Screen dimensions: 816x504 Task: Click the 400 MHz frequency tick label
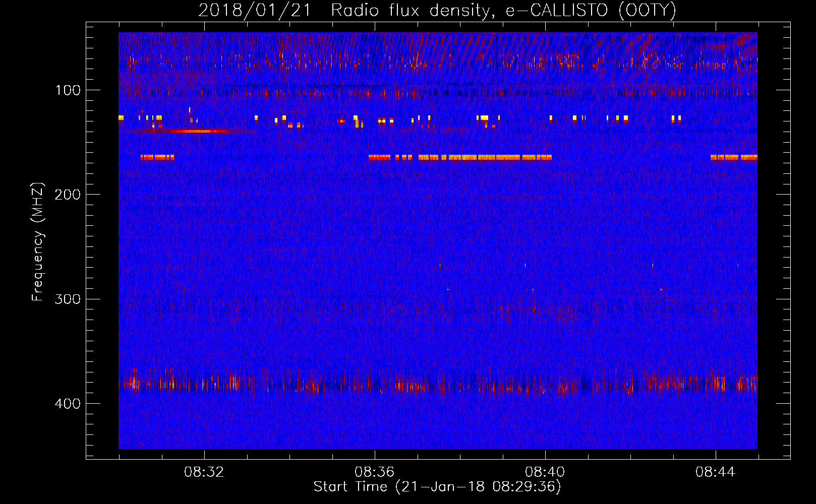coord(68,404)
